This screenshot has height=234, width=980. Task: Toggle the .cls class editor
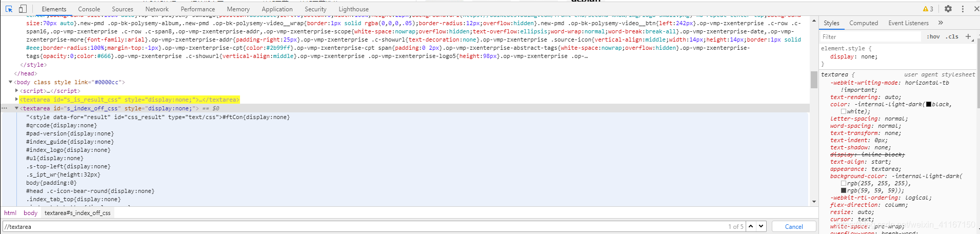[x=952, y=36]
